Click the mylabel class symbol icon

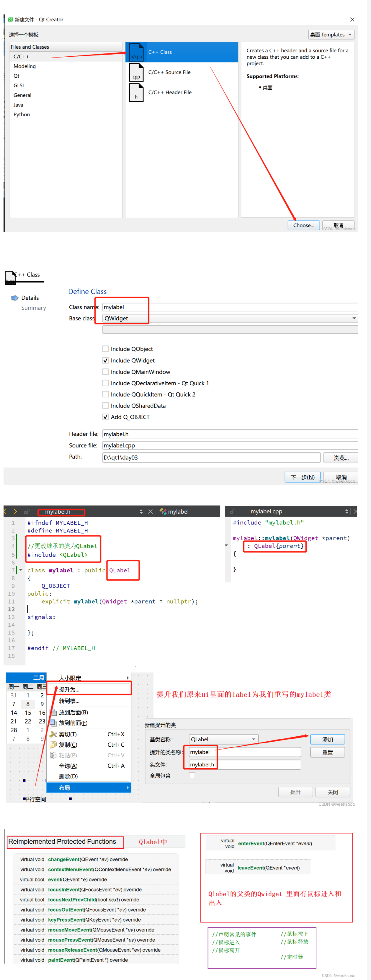163,511
